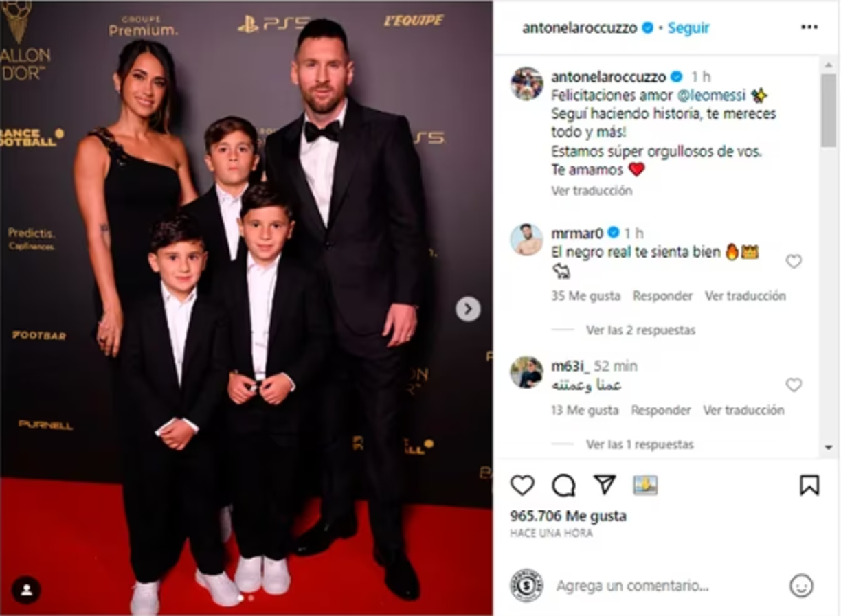Open comments via speech bubble icon
The height and width of the screenshot is (616, 841).
tap(563, 486)
